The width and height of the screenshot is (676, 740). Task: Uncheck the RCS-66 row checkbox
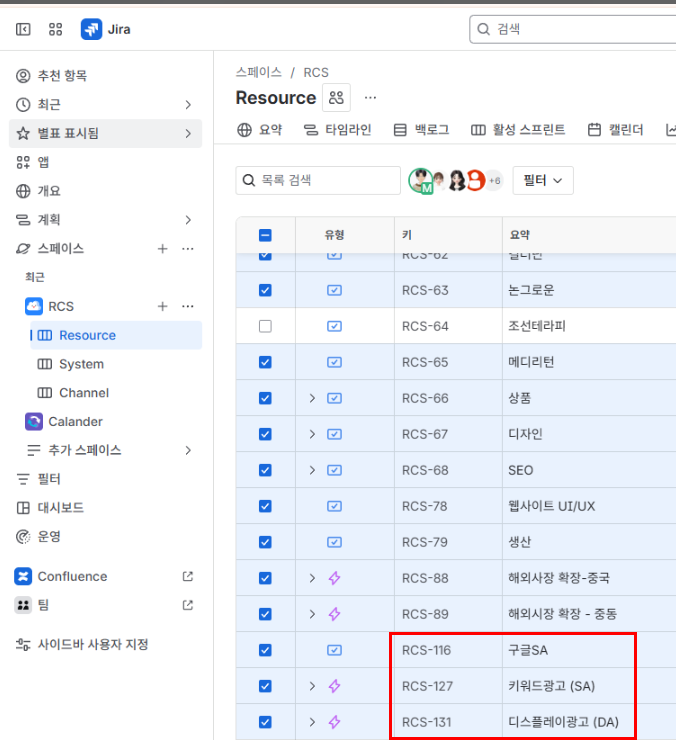click(265, 398)
